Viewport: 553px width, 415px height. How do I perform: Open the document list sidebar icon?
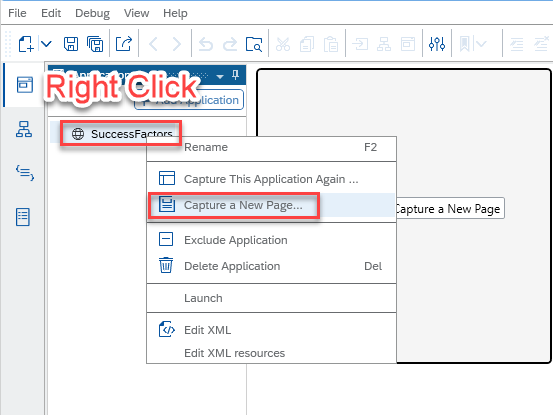[x=23, y=217]
